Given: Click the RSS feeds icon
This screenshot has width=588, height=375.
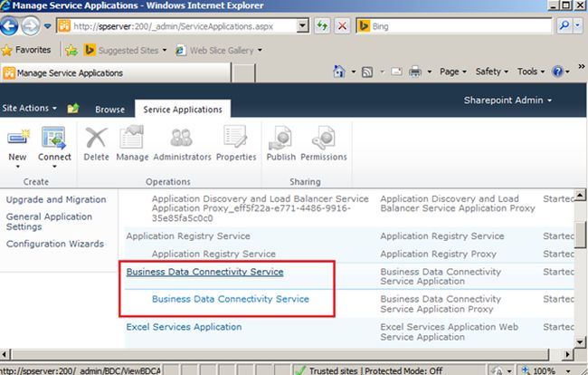Looking at the screenshot, I should (367, 72).
